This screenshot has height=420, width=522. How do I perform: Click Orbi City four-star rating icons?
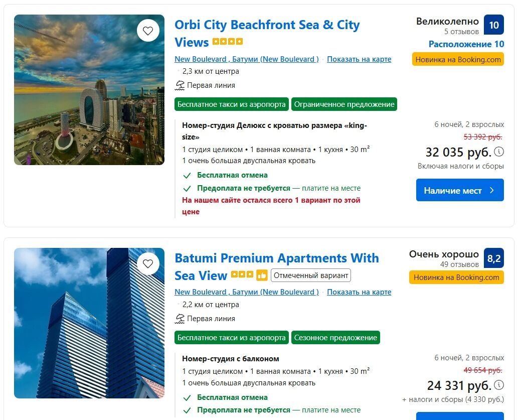pos(228,42)
